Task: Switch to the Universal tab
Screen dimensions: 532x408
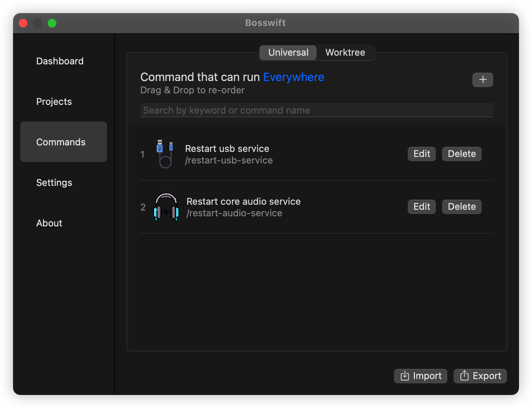Action: click(288, 52)
